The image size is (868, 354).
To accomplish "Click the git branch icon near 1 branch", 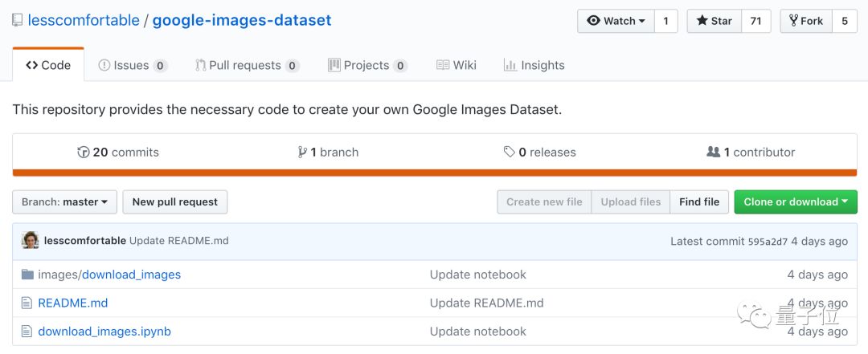I will coord(302,153).
